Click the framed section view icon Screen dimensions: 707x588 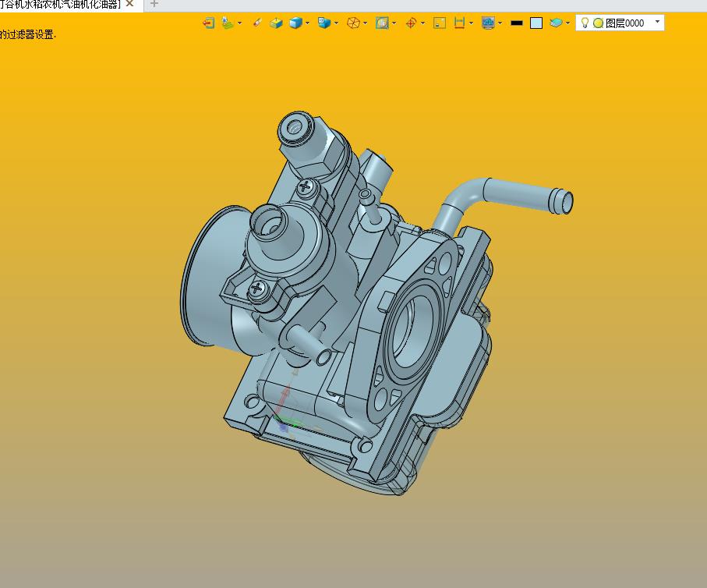coord(382,23)
